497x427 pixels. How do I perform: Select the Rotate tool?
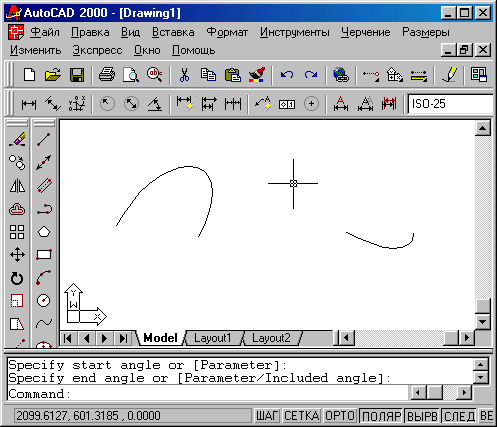pos(17,278)
